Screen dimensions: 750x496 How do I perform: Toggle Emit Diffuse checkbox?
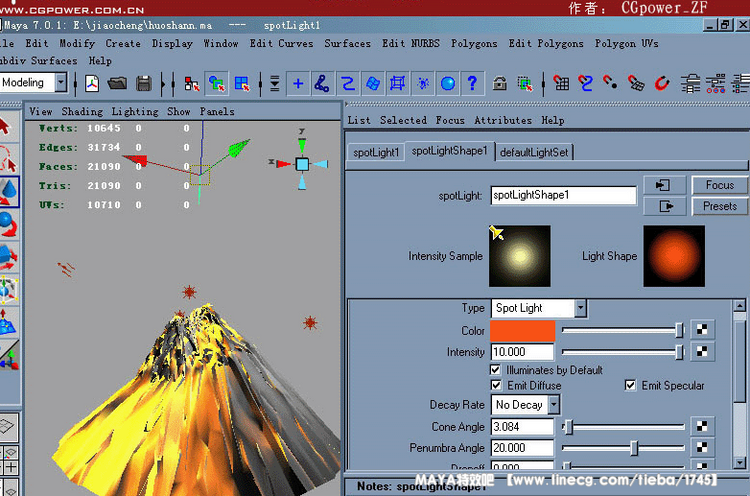point(496,385)
